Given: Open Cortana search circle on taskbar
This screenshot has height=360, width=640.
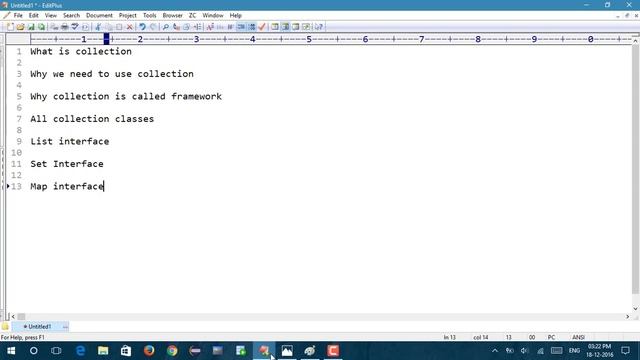Looking at the screenshot, I should coord(33,351).
